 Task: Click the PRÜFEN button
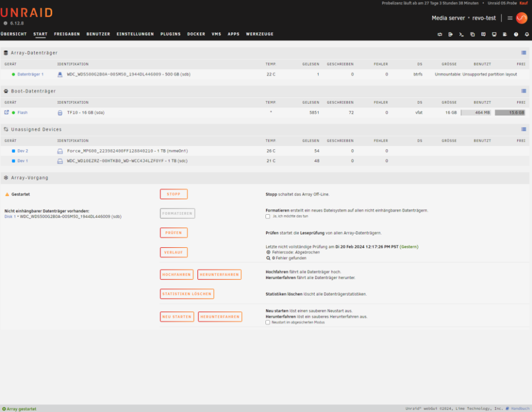[174, 233]
